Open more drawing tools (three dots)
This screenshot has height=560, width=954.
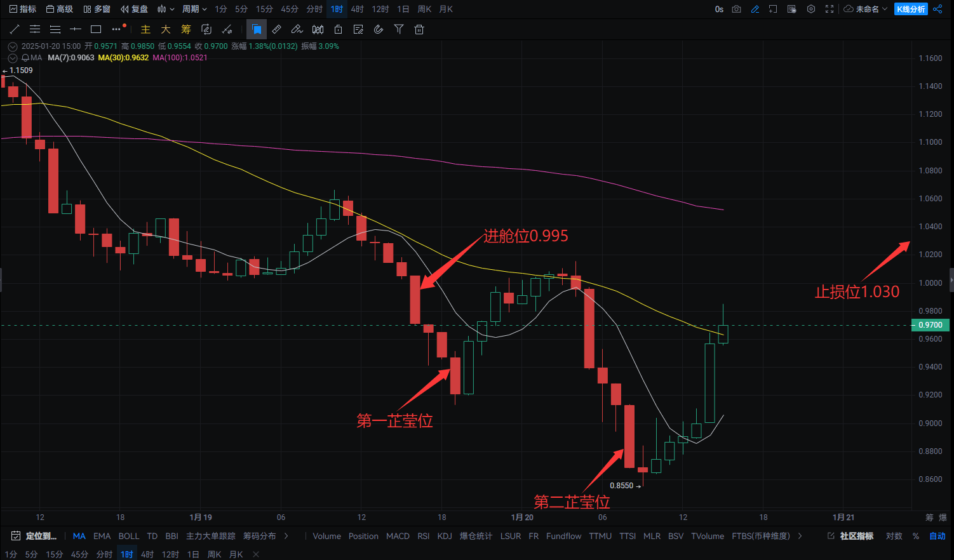pyautogui.click(x=116, y=29)
